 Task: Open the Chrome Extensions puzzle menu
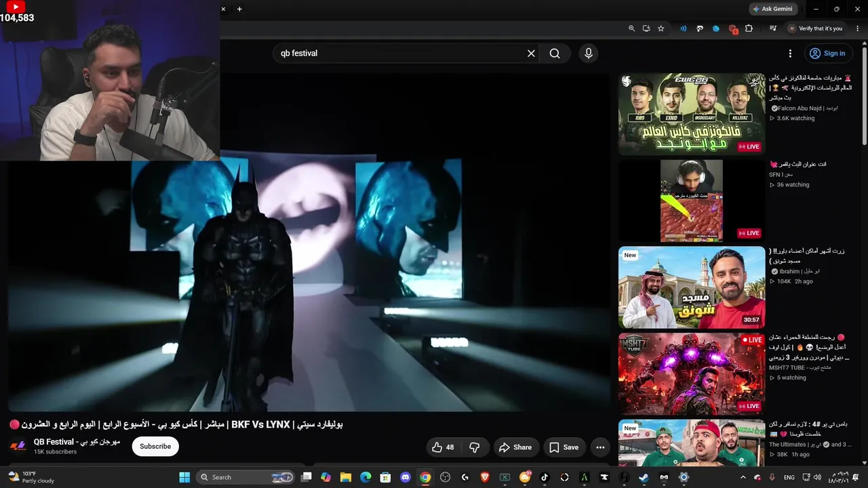coord(749,28)
